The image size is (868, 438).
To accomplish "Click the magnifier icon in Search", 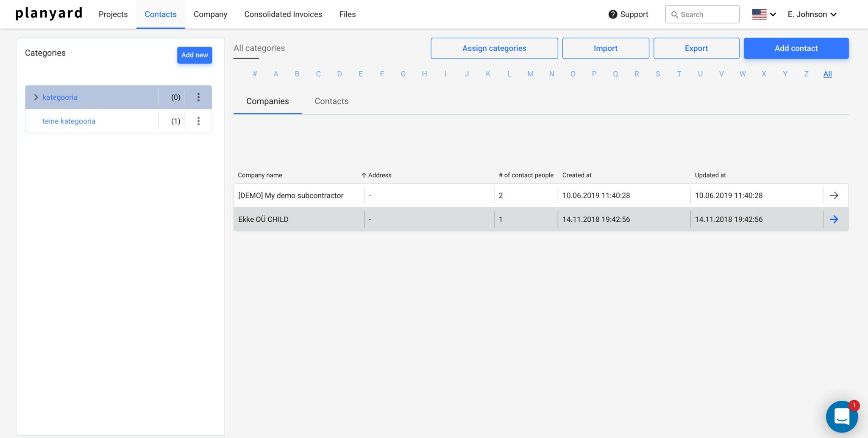I will (674, 14).
